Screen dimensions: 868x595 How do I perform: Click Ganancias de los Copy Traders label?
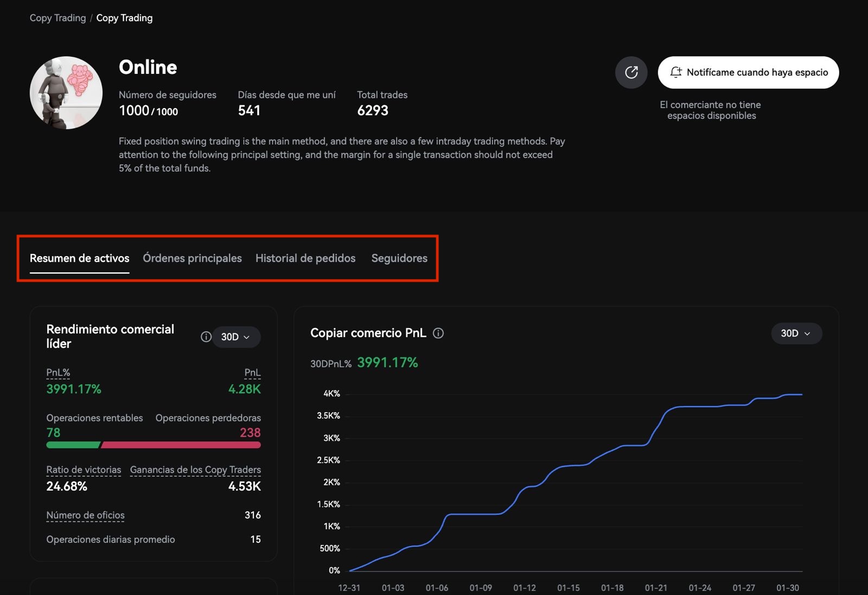point(195,470)
